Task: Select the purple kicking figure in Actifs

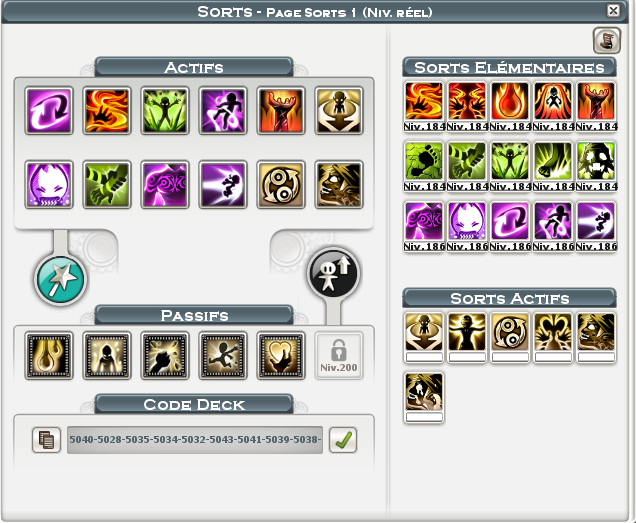Action: point(223,110)
